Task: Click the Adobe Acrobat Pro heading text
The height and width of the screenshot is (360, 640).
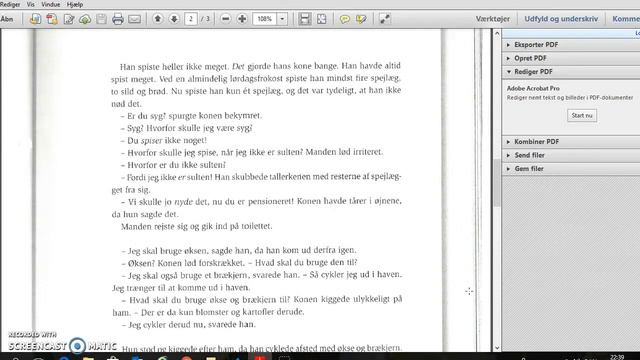Action: [533, 88]
